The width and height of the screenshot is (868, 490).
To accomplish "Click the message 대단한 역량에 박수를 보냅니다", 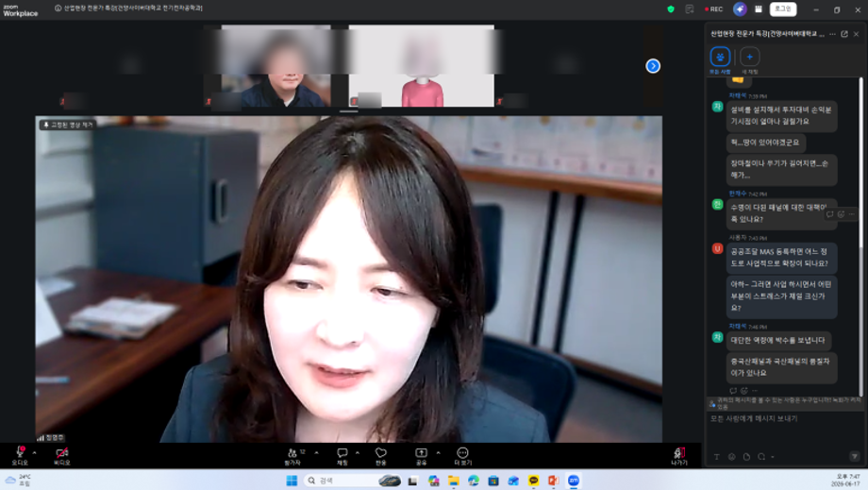I will click(777, 341).
